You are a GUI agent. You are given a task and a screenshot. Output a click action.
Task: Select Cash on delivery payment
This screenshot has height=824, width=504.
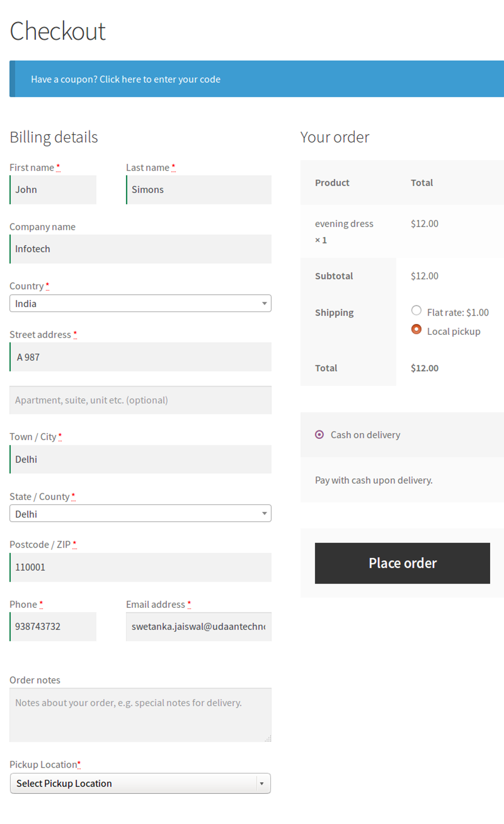coord(320,435)
